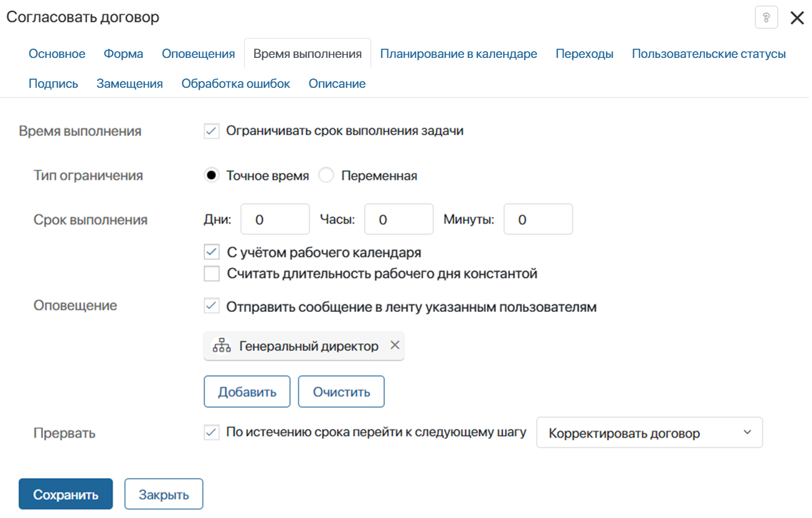Open the Описание tab
Image resolution: width=812 pixels, height=518 pixels.
pos(337,83)
